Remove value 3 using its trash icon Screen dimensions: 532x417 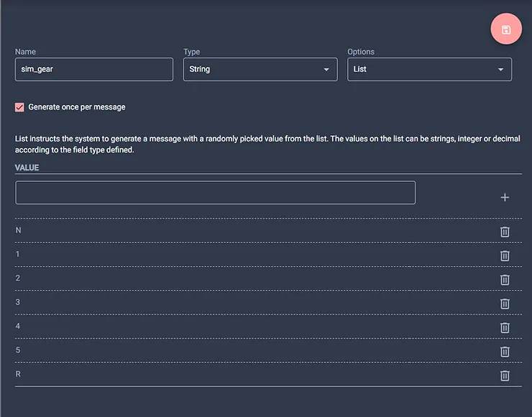505,303
